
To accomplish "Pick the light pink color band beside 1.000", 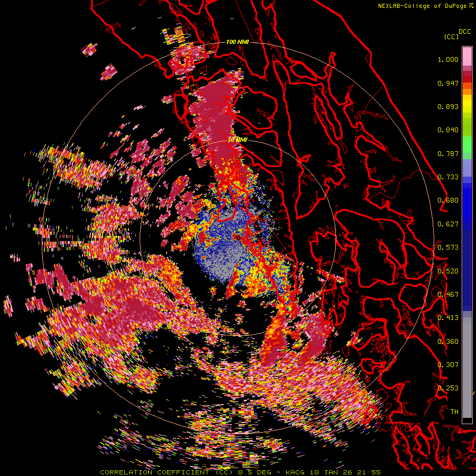I will pos(467,57).
